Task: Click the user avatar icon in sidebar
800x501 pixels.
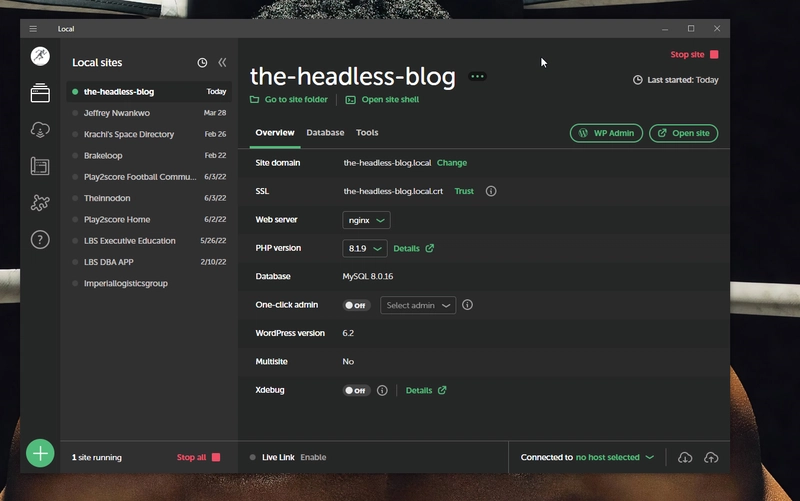Action: pyautogui.click(x=40, y=56)
